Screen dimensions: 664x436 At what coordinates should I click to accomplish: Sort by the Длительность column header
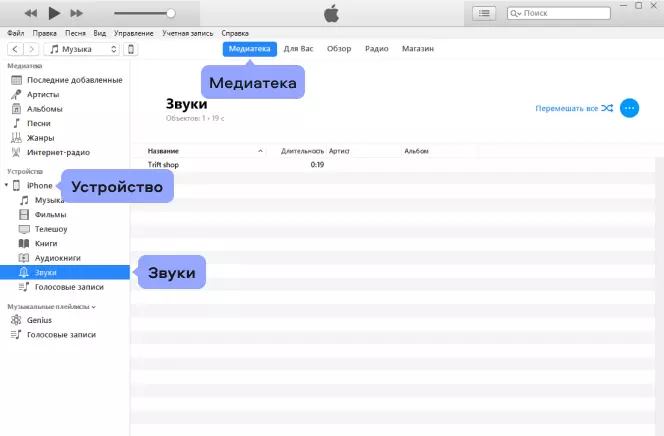[302, 151]
